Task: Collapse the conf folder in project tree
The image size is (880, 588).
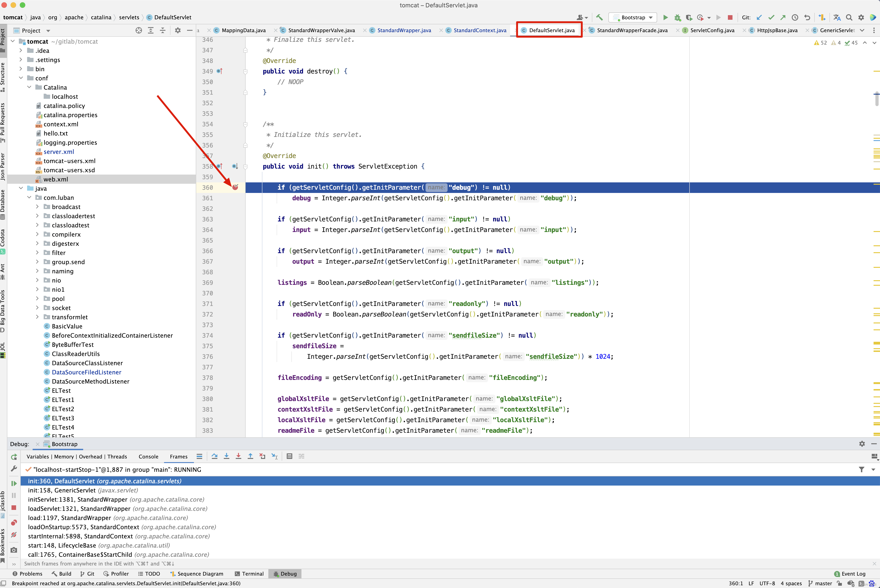Action: click(x=21, y=78)
